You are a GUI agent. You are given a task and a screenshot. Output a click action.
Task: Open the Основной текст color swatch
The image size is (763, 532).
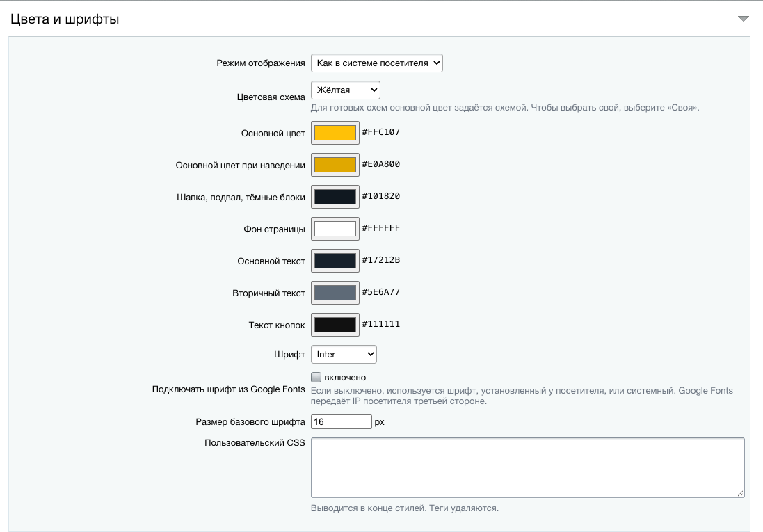click(x=335, y=261)
